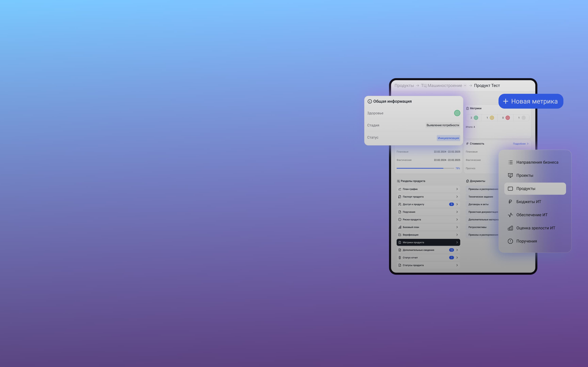Click the ruble icon beside Бюджеты ИТ
This screenshot has width=588, height=367.
pyautogui.click(x=510, y=202)
